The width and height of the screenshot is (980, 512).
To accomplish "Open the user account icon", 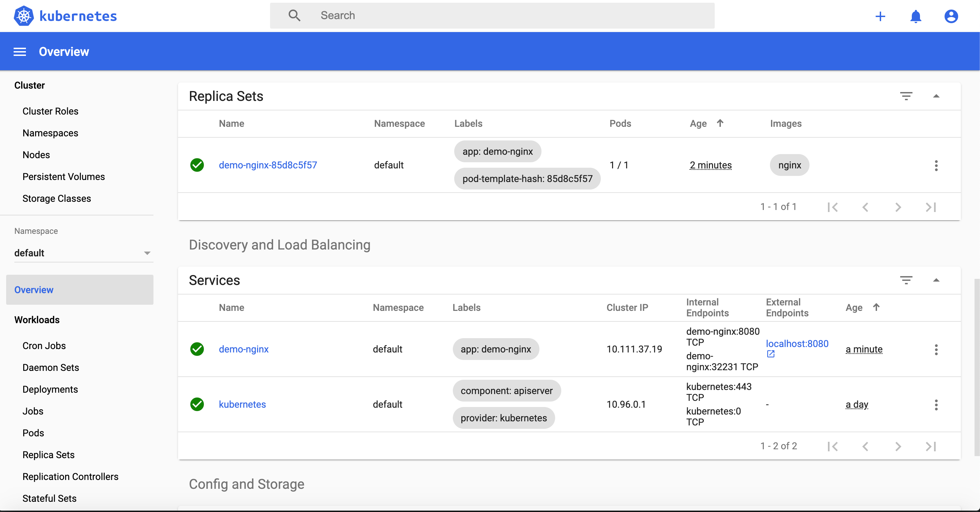I will pyautogui.click(x=951, y=16).
